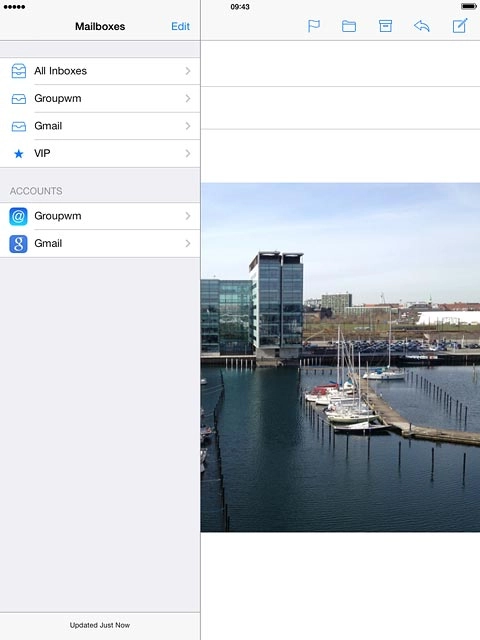Tap the Gmail inbox tray icon
The width and height of the screenshot is (480, 640).
18,126
